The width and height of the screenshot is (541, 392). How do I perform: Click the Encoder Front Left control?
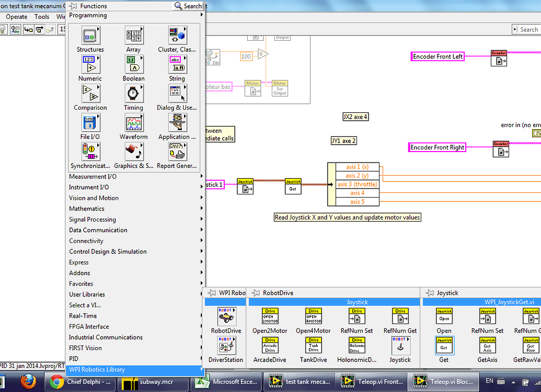[438, 56]
